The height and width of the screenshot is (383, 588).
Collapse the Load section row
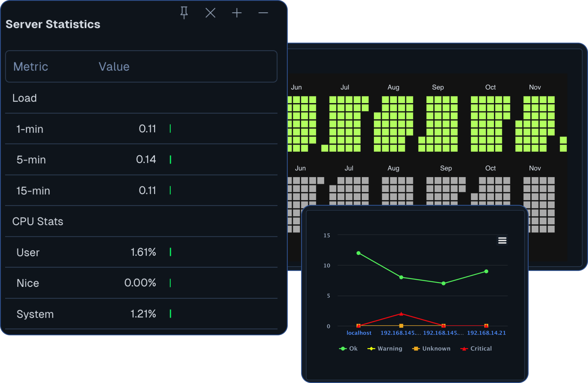(24, 98)
